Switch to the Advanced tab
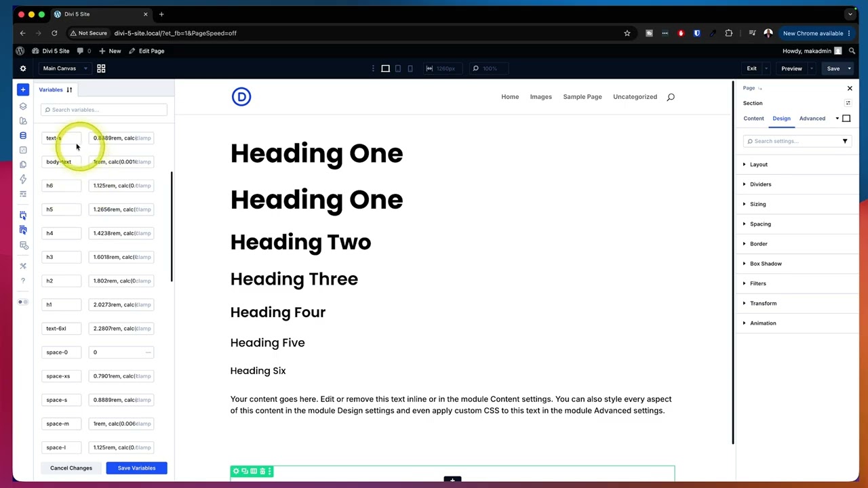This screenshot has width=868, height=488. (812, 119)
